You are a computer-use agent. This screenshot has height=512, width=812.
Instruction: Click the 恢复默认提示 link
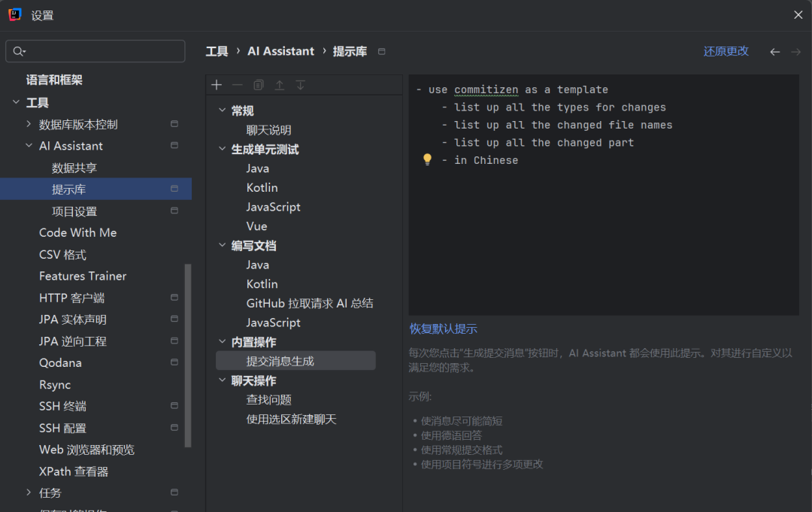coord(444,329)
